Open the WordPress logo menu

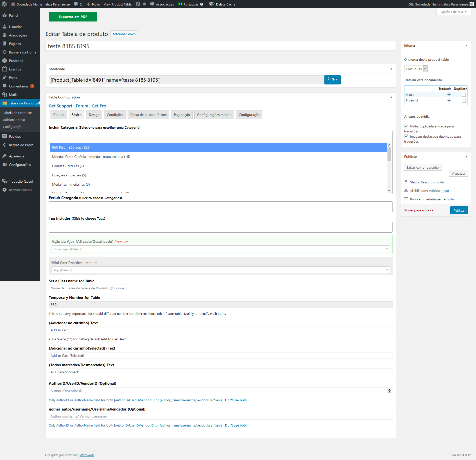click(4, 4)
